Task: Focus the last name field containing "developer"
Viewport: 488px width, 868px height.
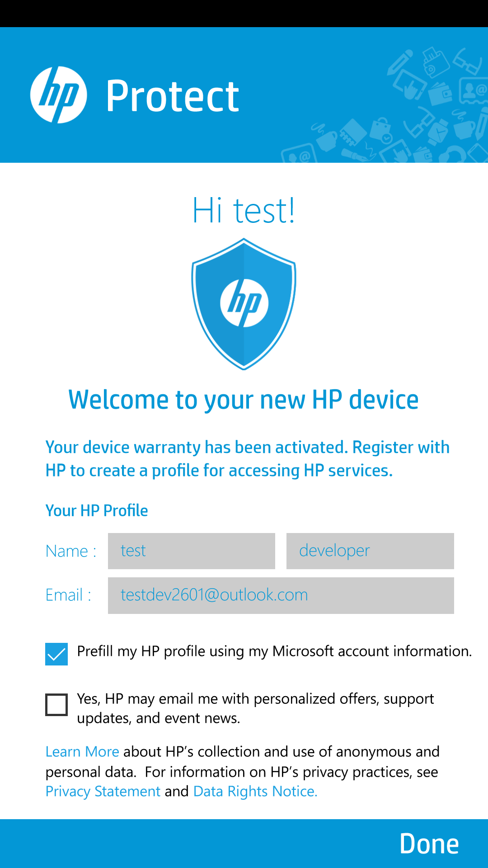Action: (370, 551)
